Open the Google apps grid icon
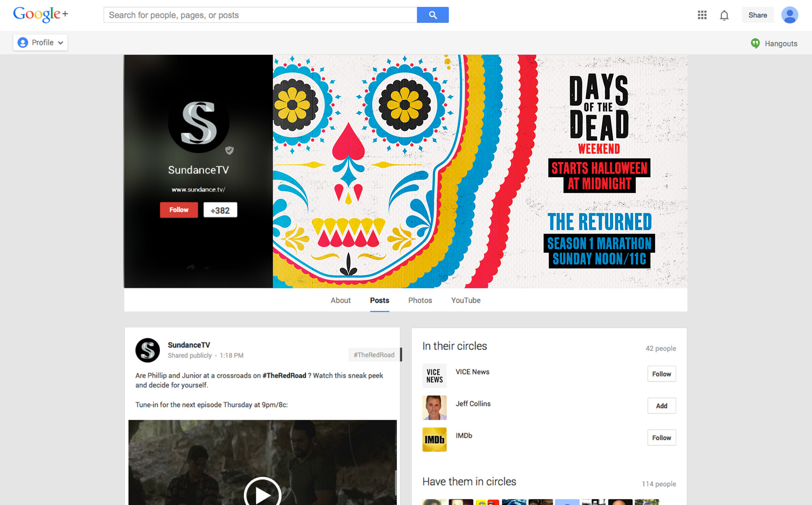This screenshot has width=812, height=505. click(702, 15)
